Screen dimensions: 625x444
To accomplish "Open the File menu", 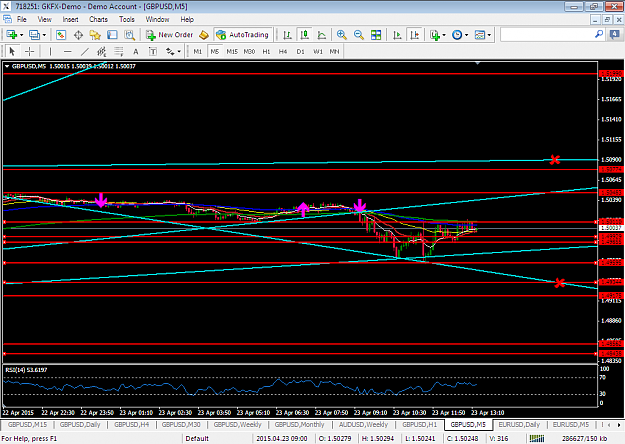I will point(22,19).
